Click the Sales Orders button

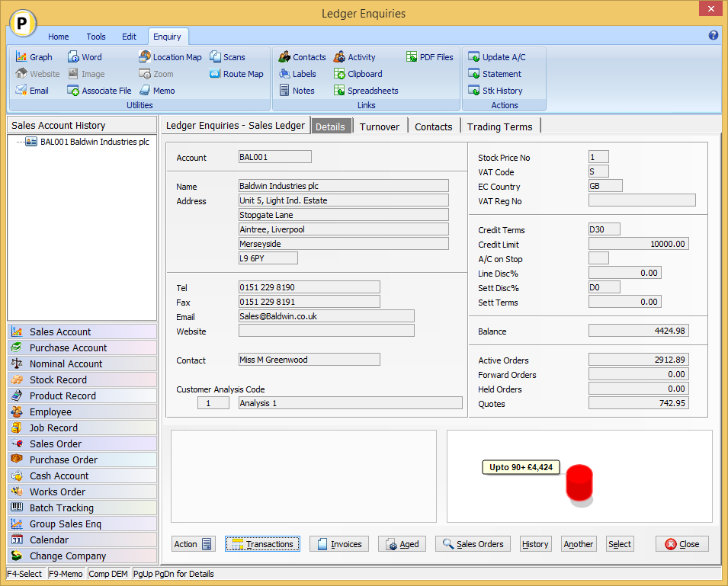(x=473, y=544)
